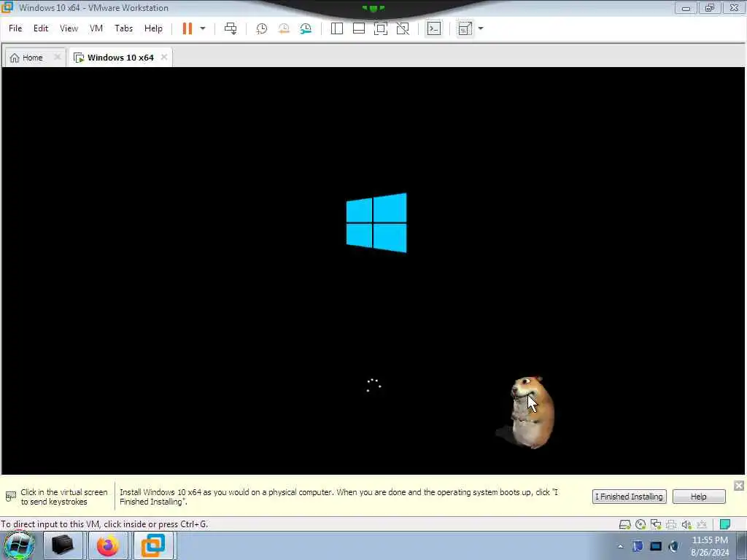Open the console view icon
Viewport: 747px width, 560px height.
pos(433,28)
